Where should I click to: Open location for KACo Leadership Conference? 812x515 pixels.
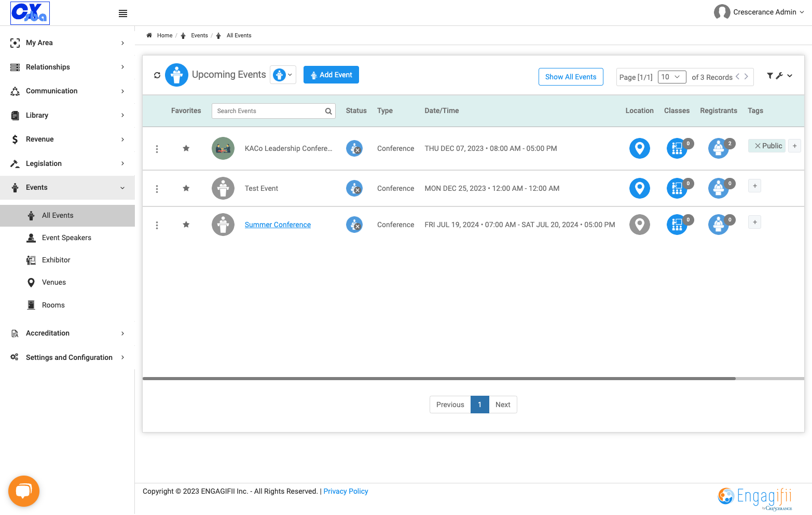tap(640, 148)
